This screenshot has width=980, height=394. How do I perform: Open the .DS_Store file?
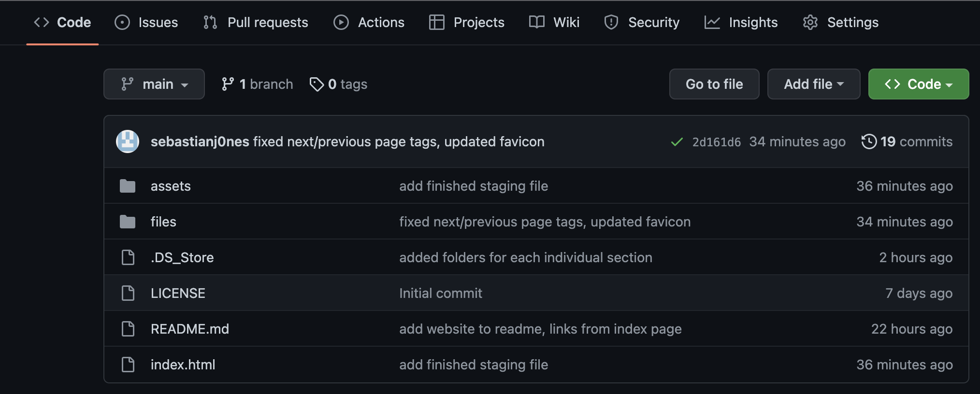click(182, 257)
